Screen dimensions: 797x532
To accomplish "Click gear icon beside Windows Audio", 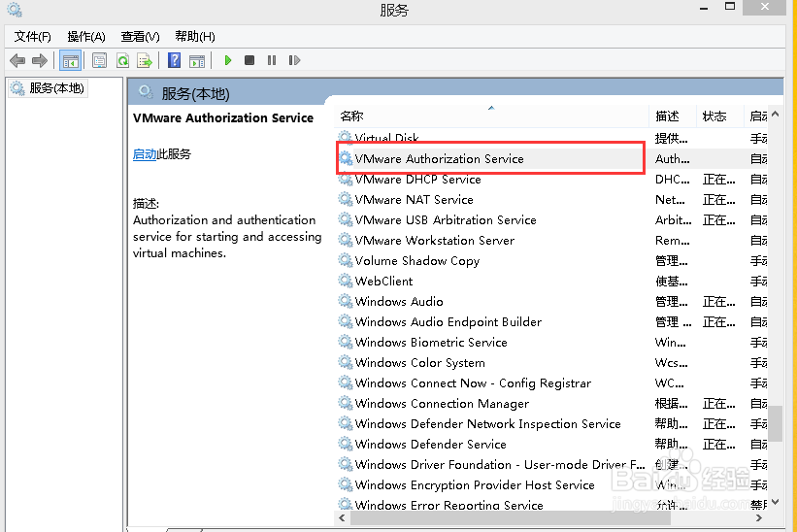I will pos(346,301).
